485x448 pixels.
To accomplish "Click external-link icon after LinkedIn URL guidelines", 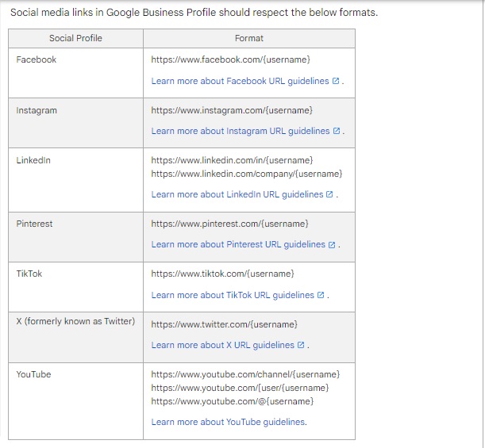I will [x=329, y=194].
